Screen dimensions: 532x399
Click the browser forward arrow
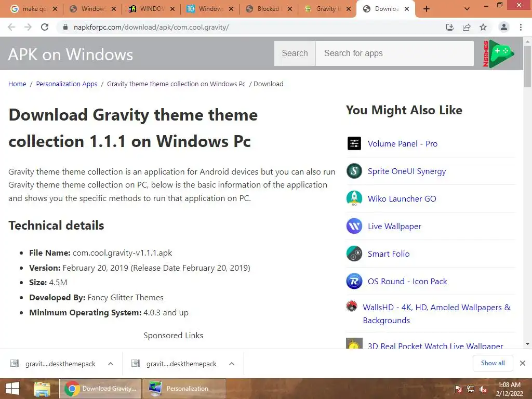[x=28, y=27]
